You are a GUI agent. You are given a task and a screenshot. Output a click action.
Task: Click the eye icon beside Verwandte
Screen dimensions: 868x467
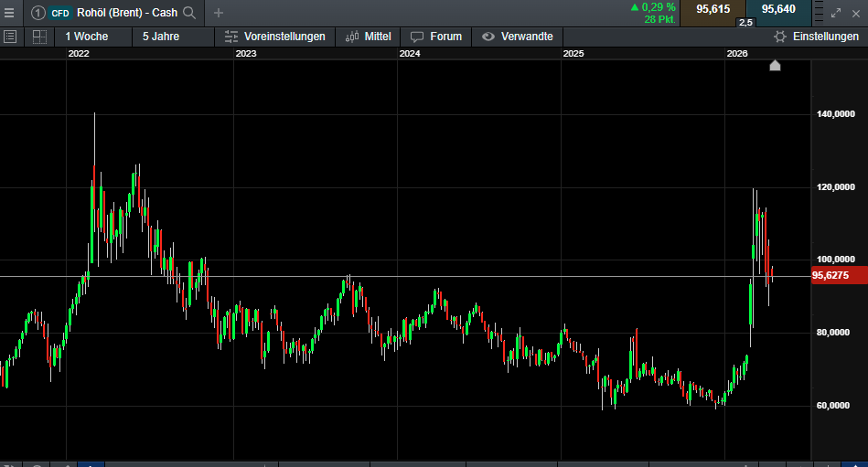(488, 37)
